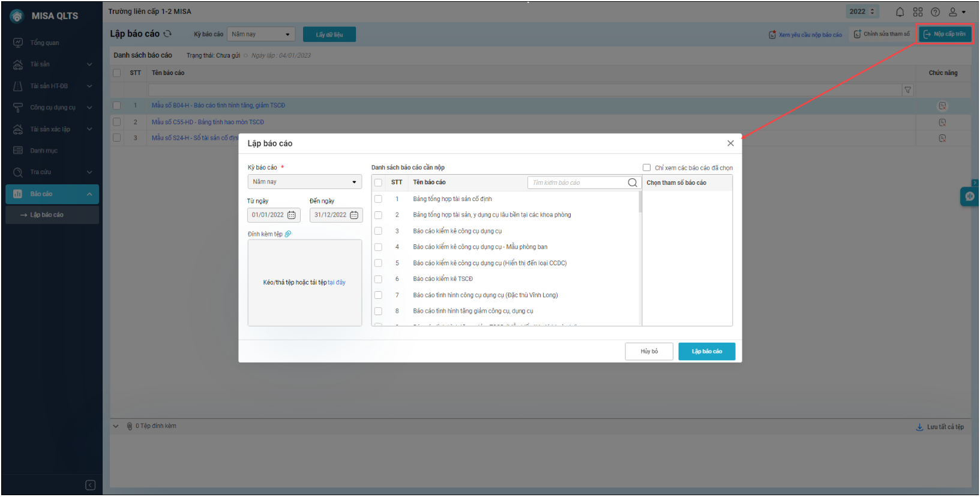Image resolution: width=980 pixels, height=497 pixels.
Task: Check Bảng tổng hợp tài sản cố định
Action: tap(378, 199)
